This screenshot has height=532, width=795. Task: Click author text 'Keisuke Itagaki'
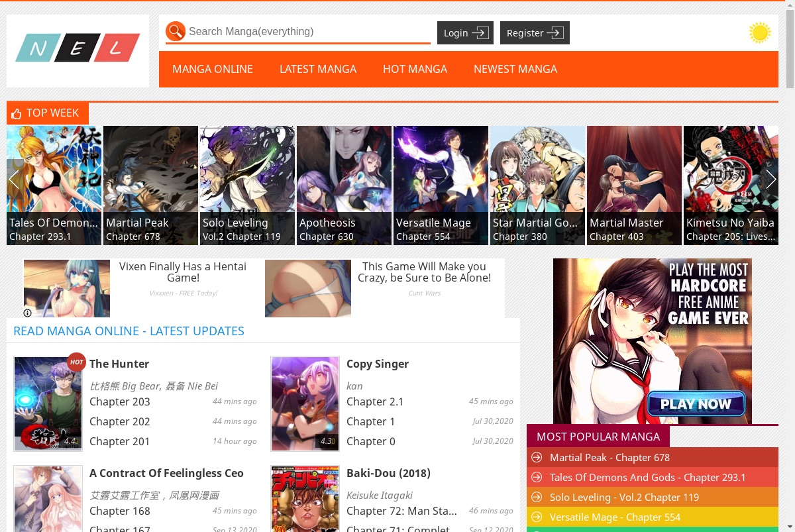(380, 495)
